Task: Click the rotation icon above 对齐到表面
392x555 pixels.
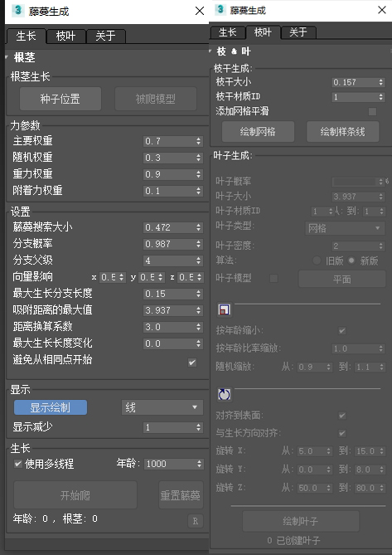Action: tap(225, 394)
